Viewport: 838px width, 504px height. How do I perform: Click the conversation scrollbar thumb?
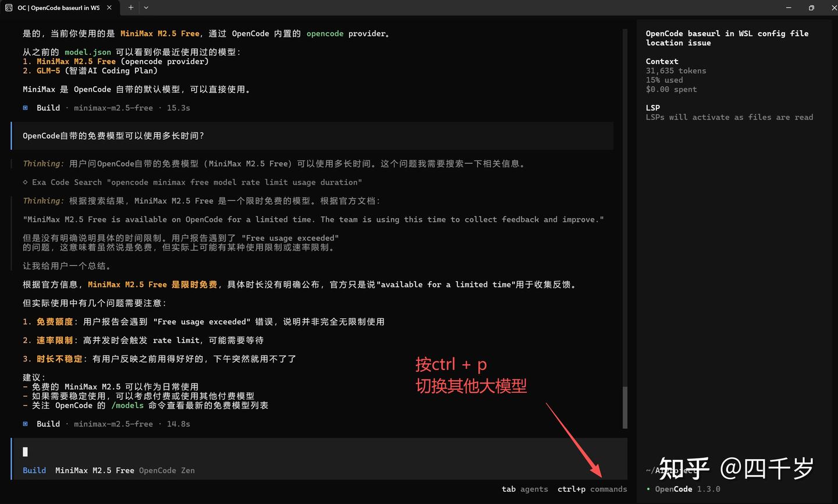pyautogui.click(x=625, y=407)
